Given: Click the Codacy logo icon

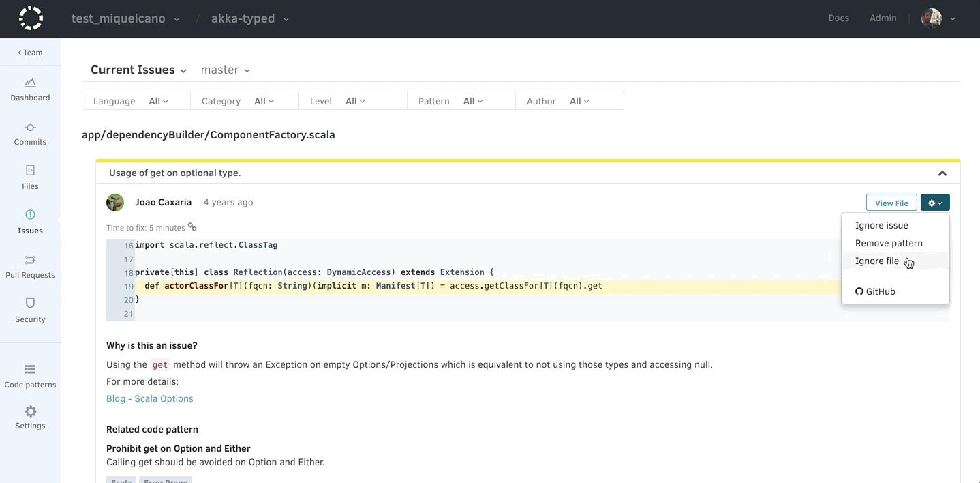Looking at the screenshot, I should [31, 18].
